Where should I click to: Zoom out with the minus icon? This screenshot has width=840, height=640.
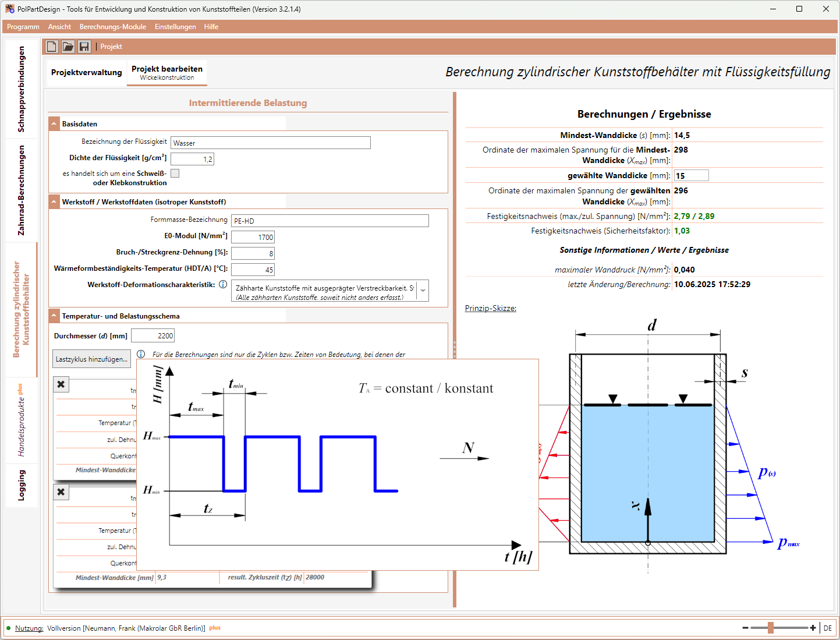click(x=745, y=628)
